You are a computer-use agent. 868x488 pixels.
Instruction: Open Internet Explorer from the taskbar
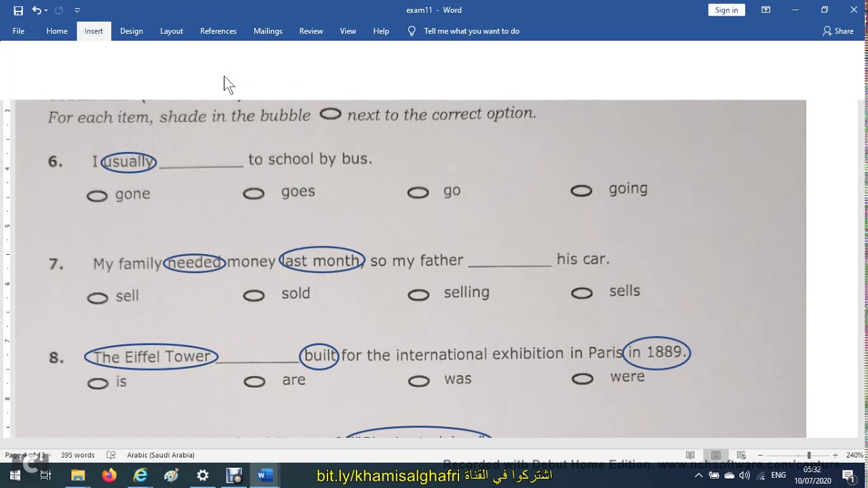click(140, 475)
